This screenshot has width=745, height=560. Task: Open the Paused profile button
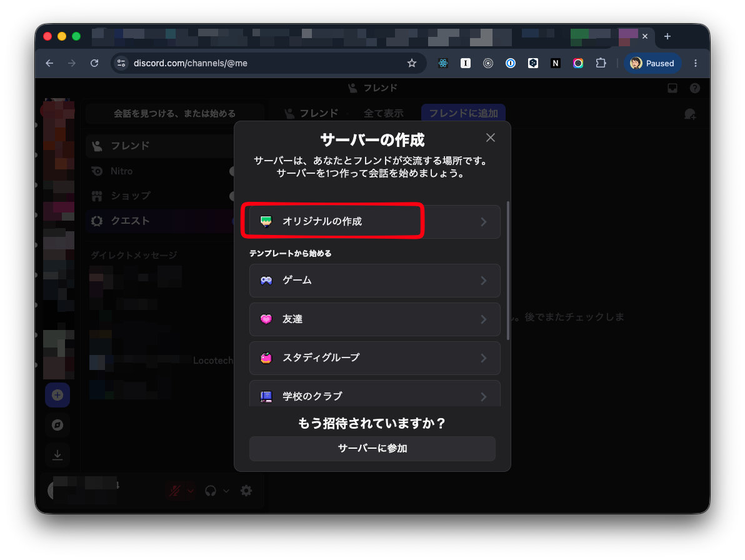[652, 63]
